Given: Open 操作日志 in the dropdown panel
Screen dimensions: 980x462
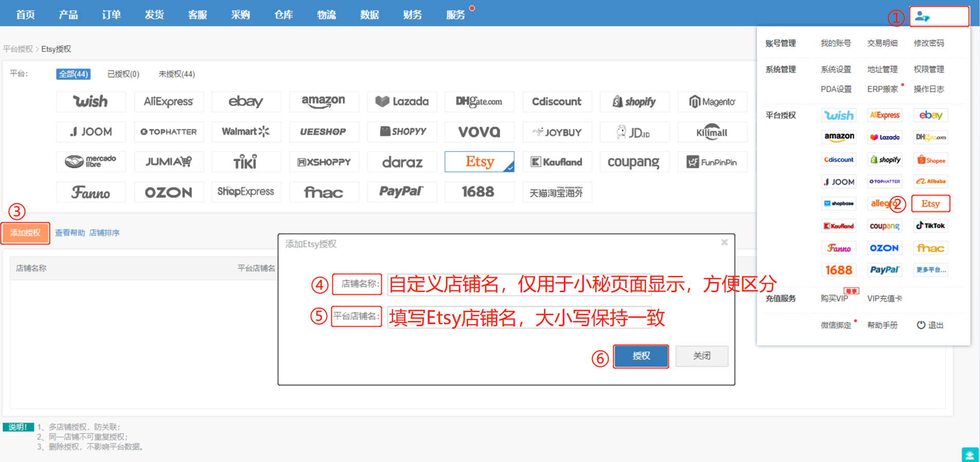Looking at the screenshot, I should click(929, 89).
